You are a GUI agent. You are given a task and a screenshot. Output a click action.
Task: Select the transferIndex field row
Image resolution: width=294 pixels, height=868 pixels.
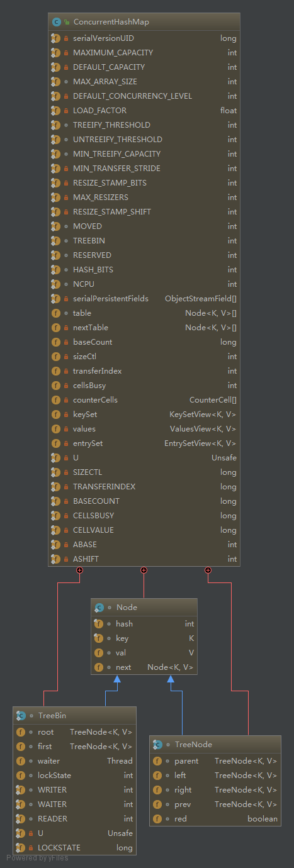pyautogui.click(x=144, y=371)
